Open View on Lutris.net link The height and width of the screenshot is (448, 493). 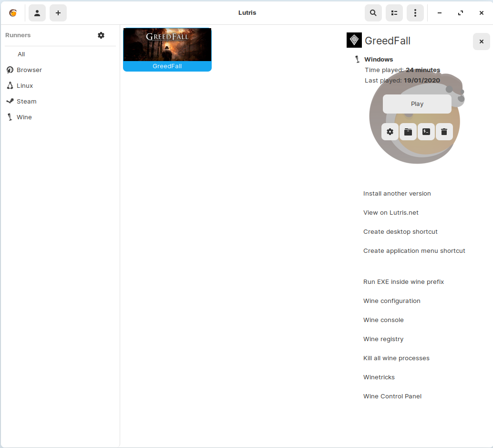pyautogui.click(x=390, y=212)
